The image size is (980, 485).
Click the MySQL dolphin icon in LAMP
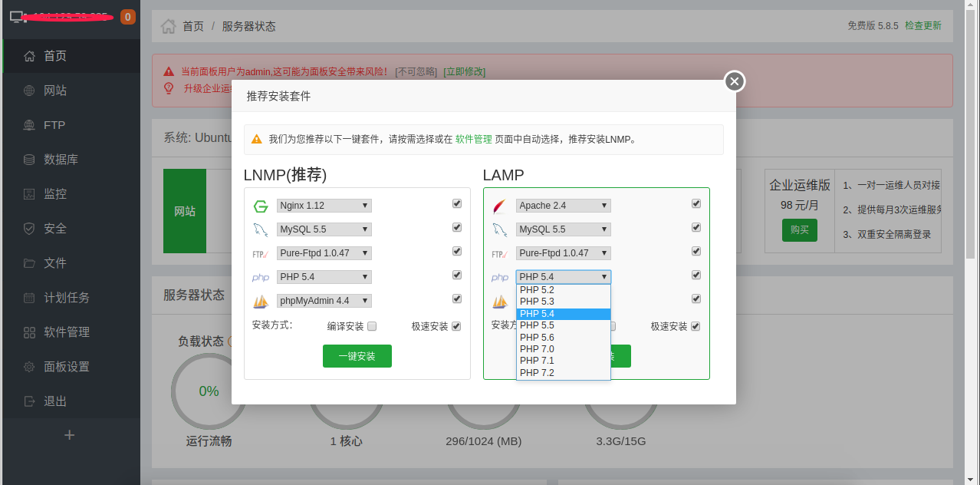tap(500, 229)
